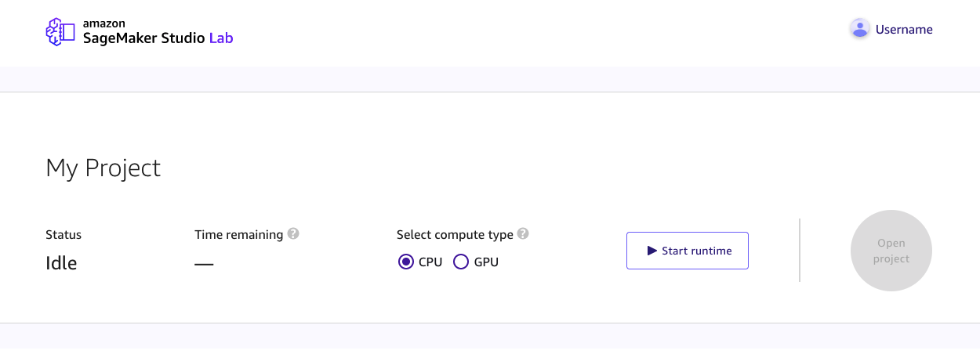Click the dash under Time remaining
The image size is (980, 354).
204,264
